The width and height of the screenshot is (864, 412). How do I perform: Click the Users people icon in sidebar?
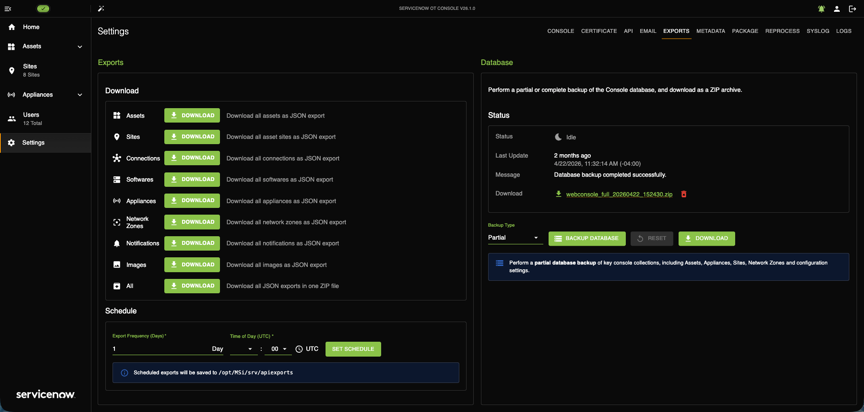click(x=12, y=118)
